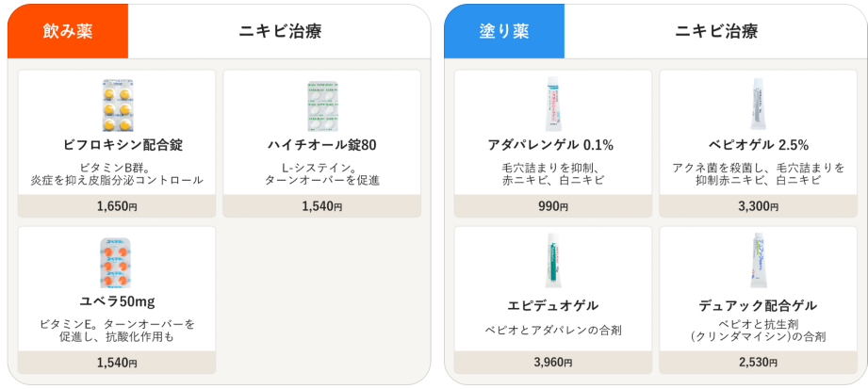Screen dimensions: 868x389
Task: Click the 2,530円 price bar
Action: point(758,363)
